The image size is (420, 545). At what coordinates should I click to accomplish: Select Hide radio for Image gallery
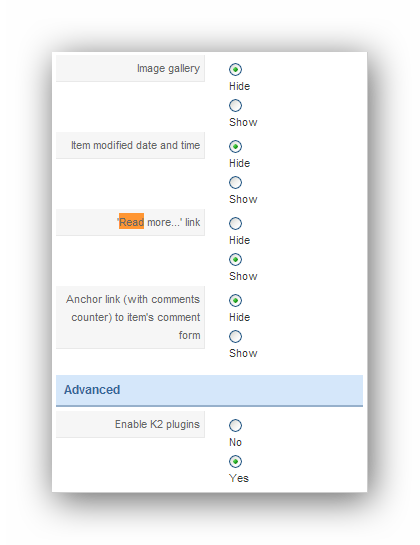point(235,70)
